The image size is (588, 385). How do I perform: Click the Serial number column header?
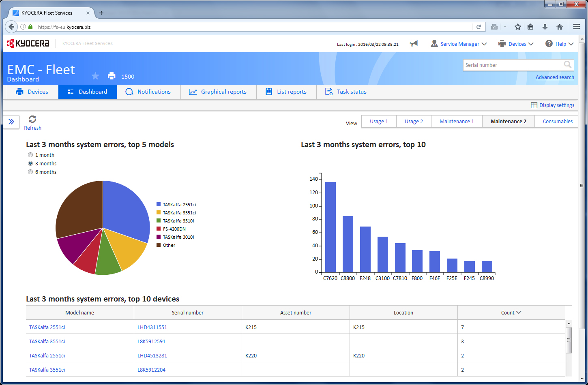click(188, 312)
